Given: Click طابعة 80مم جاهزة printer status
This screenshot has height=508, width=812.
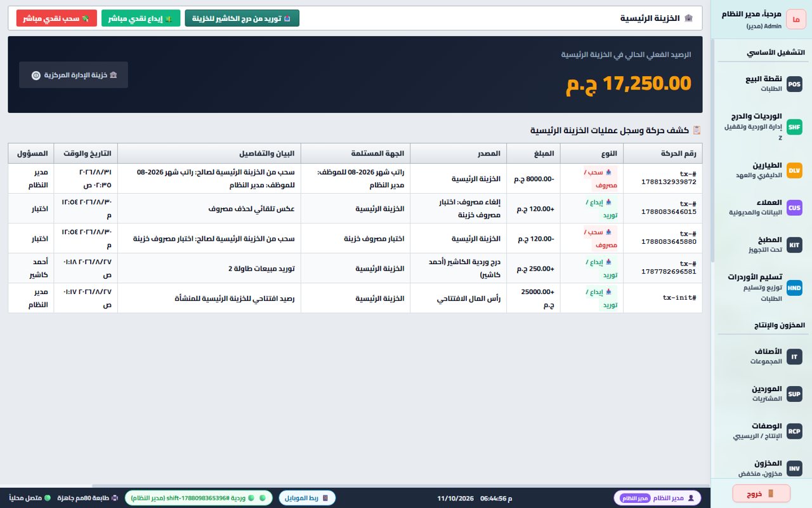Looking at the screenshot, I should pyautogui.click(x=88, y=498).
